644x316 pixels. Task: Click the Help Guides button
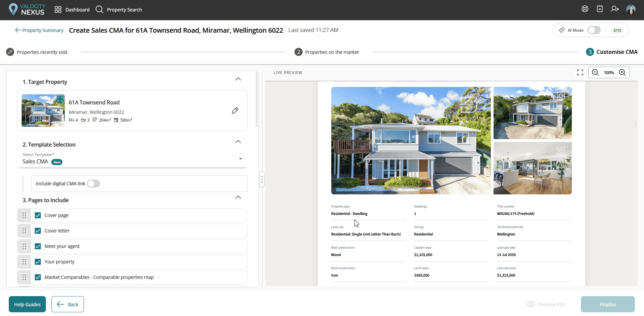click(x=27, y=304)
